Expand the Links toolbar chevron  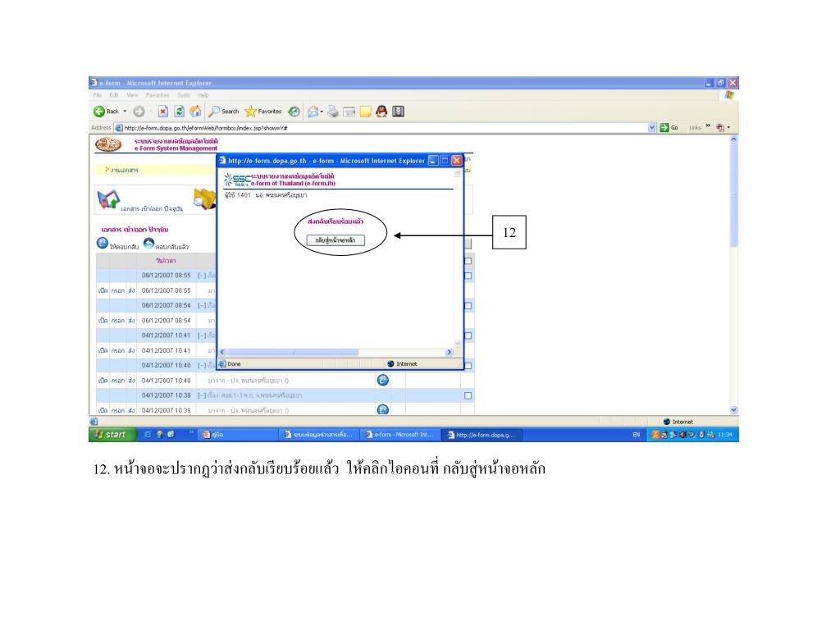(708, 126)
